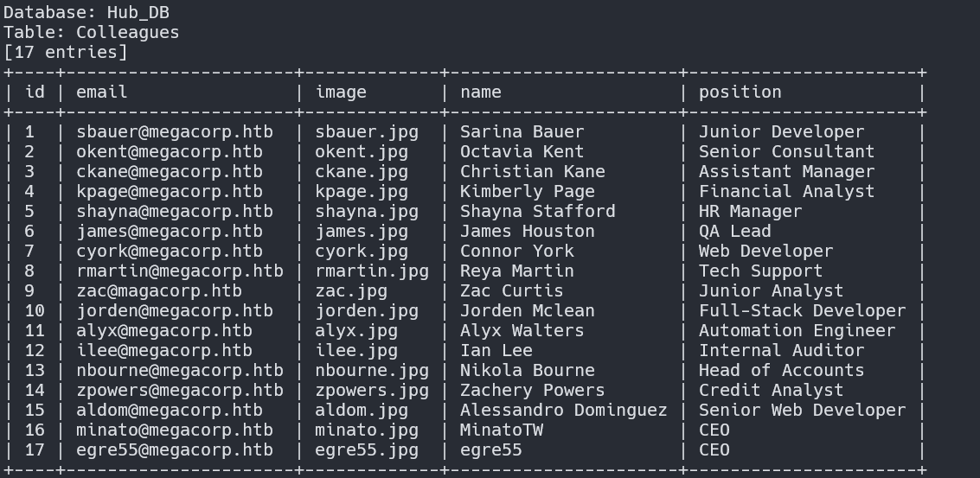The image size is (980, 478).
Task: Click the name column header
Action: click(x=480, y=92)
